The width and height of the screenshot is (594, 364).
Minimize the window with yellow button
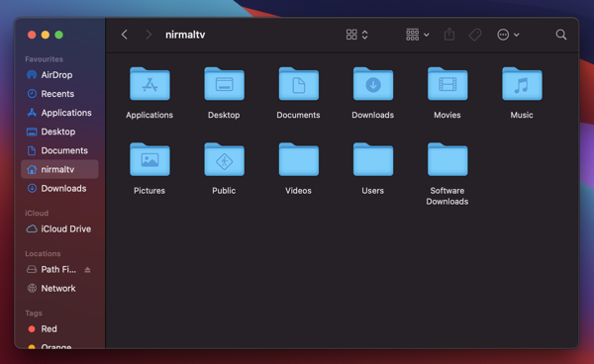click(46, 35)
